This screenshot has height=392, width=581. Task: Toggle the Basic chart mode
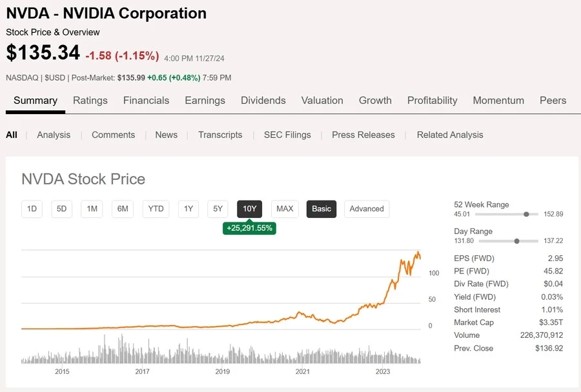321,209
